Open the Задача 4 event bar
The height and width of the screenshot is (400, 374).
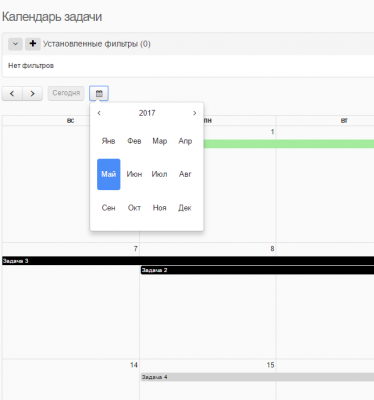(257, 377)
